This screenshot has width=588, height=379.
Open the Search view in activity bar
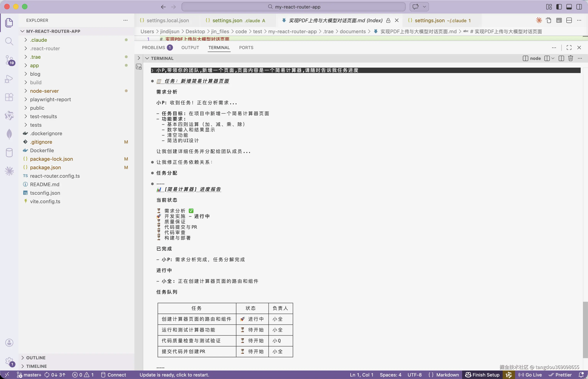tap(9, 41)
